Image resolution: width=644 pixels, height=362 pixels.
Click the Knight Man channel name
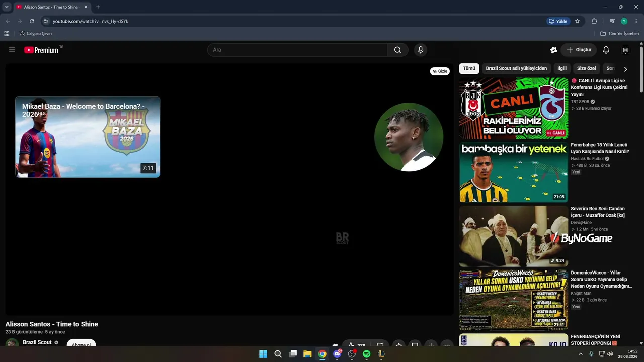(581, 293)
